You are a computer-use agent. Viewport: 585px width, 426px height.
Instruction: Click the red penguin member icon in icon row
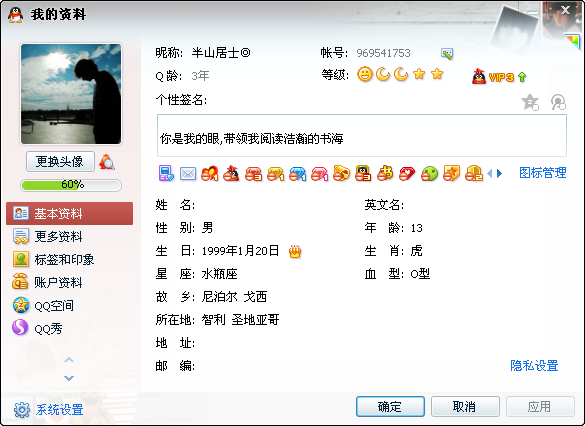[x=231, y=173]
